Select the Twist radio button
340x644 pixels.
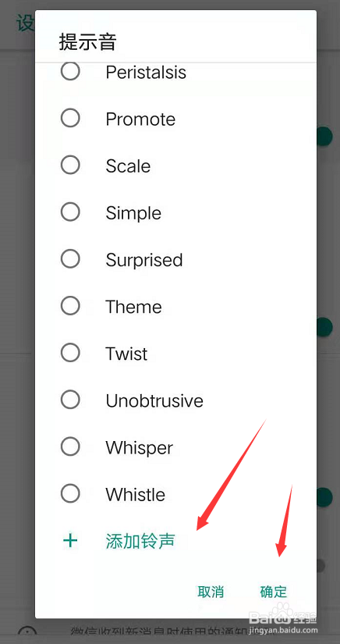coord(70,353)
